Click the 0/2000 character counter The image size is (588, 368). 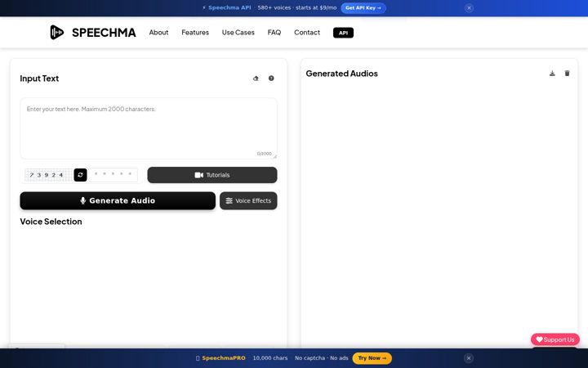[264, 154]
